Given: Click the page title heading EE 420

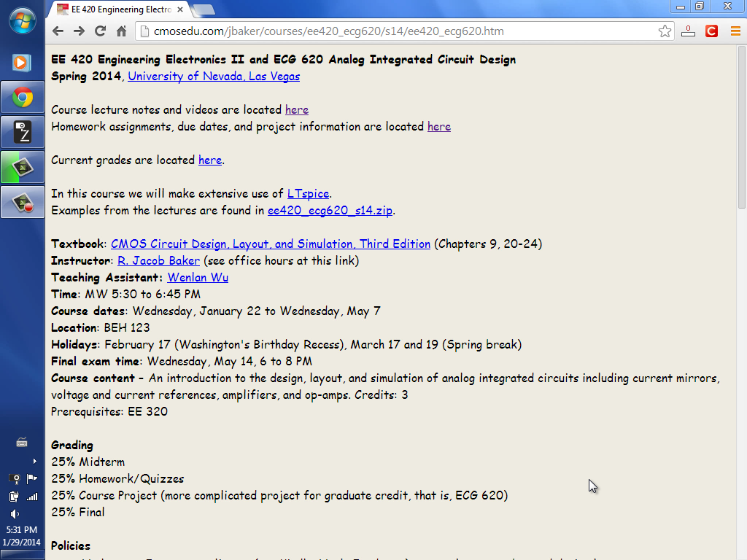Looking at the screenshot, I should tap(284, 60).
